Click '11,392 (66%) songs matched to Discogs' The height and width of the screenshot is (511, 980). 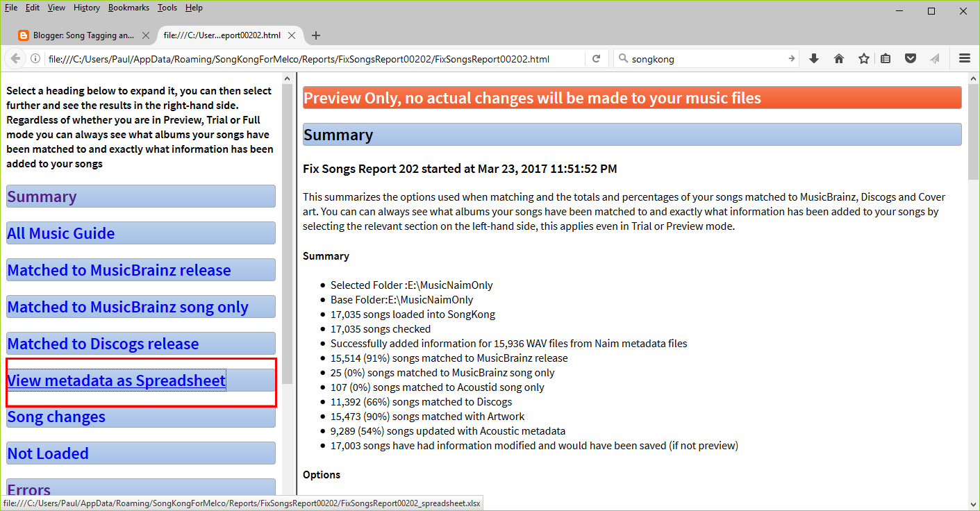pyautogui.click(x=422, y=402)
